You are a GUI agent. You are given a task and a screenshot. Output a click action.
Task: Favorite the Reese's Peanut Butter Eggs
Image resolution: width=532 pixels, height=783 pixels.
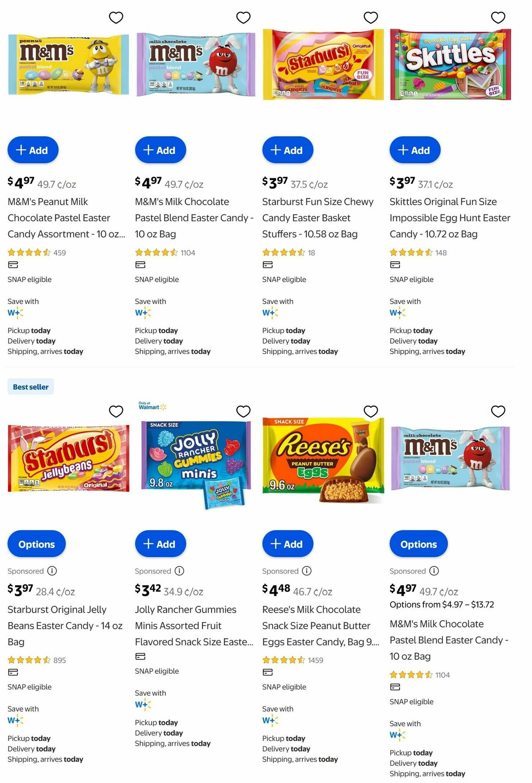pyautogui.click(x=370, y=411)
